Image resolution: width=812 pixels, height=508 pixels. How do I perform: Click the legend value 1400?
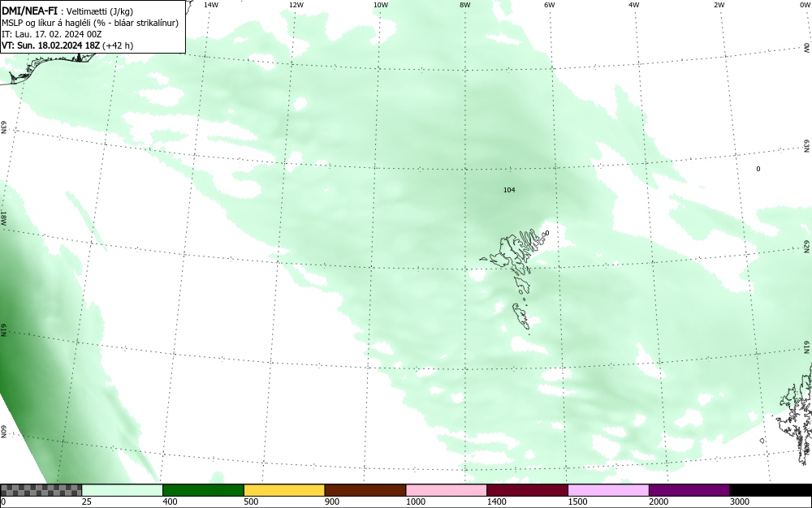pyautogui.click(x=497, y=502)
